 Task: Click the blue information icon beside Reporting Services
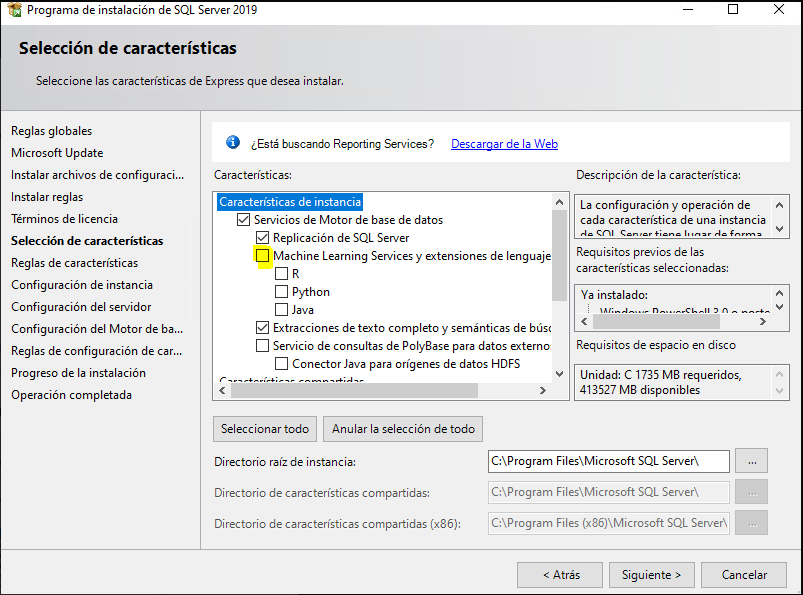click(x=233, y=142)
